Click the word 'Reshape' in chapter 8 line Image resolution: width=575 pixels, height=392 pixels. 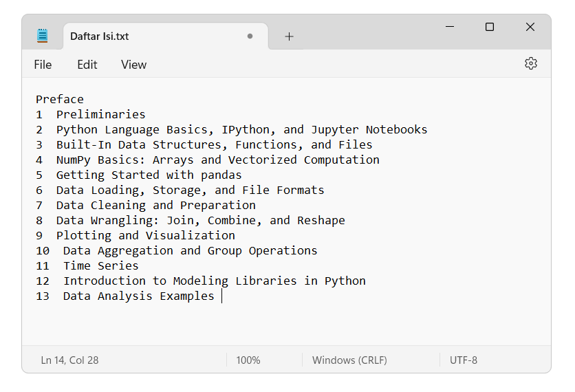[321, 220]
